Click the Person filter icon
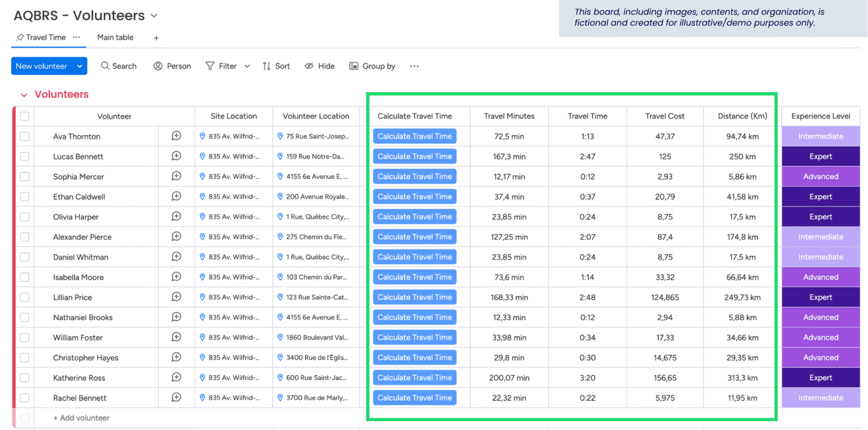Image resolution: width=868 pixels, height=430 pixels. [158, 66]
